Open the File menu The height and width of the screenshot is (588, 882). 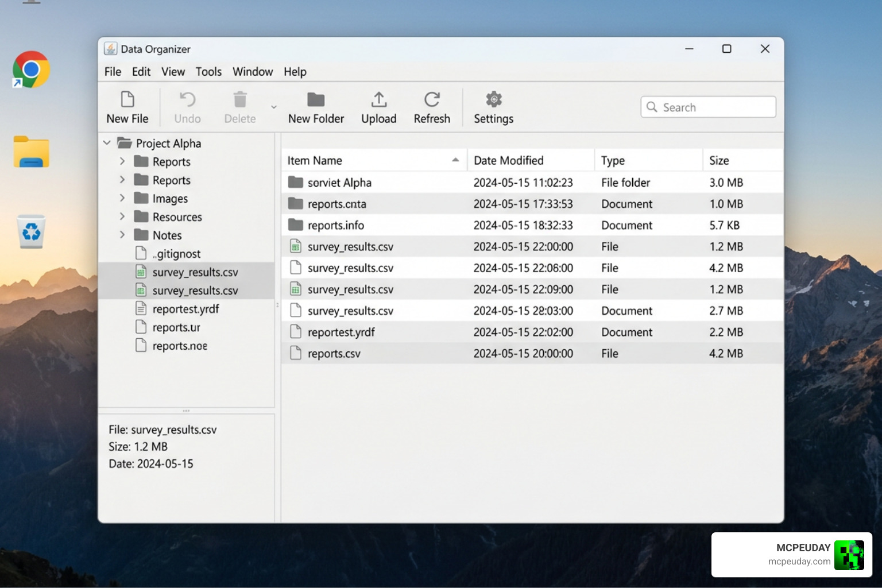[x=113, y=71]
